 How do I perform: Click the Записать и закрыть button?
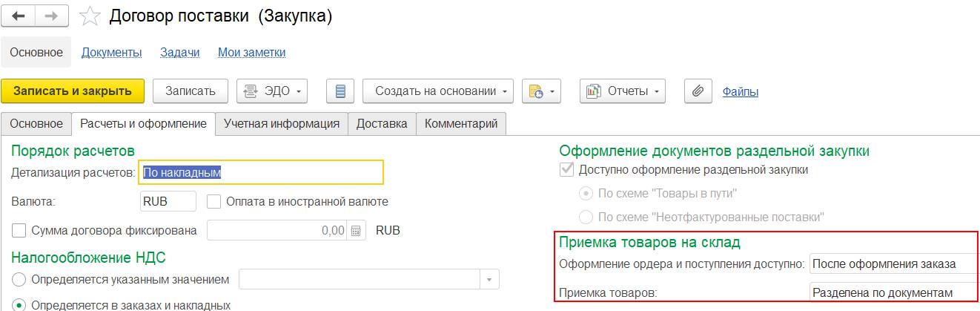[73, 91]
